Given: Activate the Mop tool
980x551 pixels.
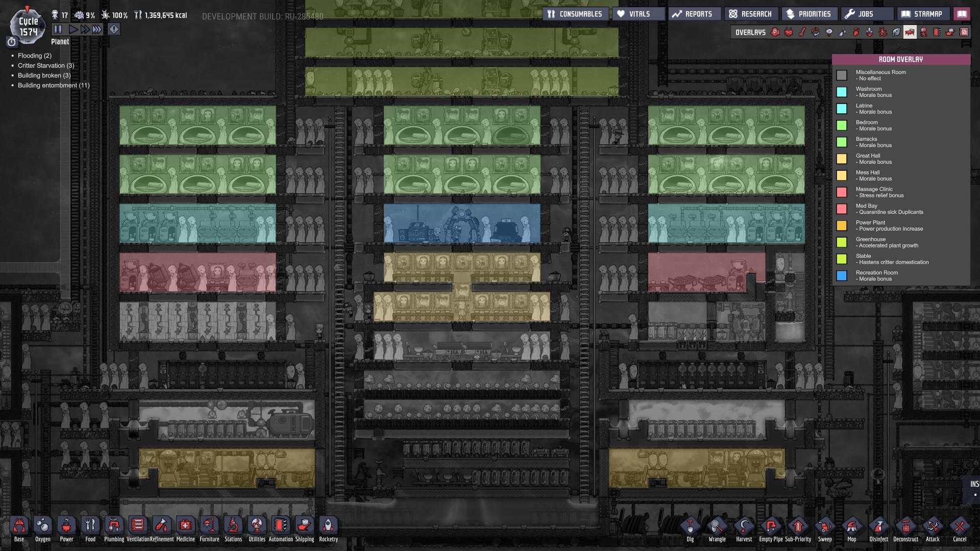Looking at the screenshot, I should click(x=851, y=527).
